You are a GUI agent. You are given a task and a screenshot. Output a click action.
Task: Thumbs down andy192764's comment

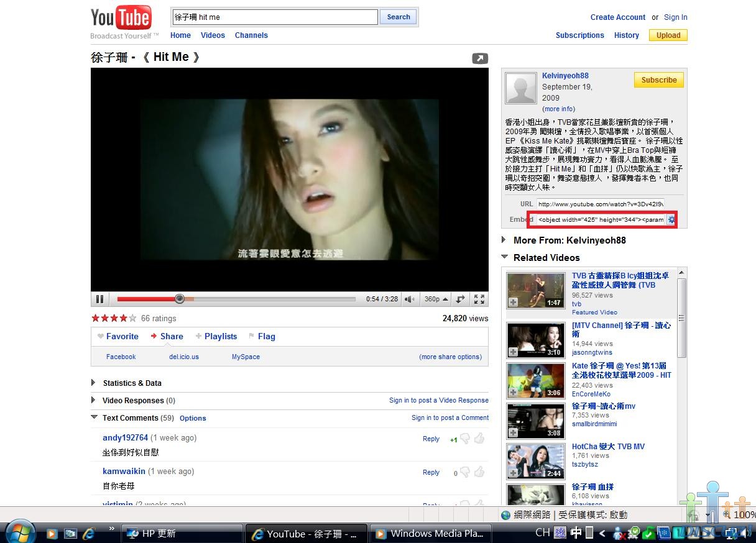tap(465, 439)
